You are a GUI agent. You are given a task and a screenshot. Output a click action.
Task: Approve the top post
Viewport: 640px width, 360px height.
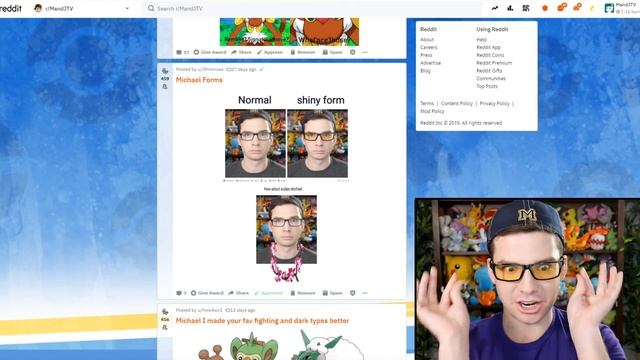point(269,52)
